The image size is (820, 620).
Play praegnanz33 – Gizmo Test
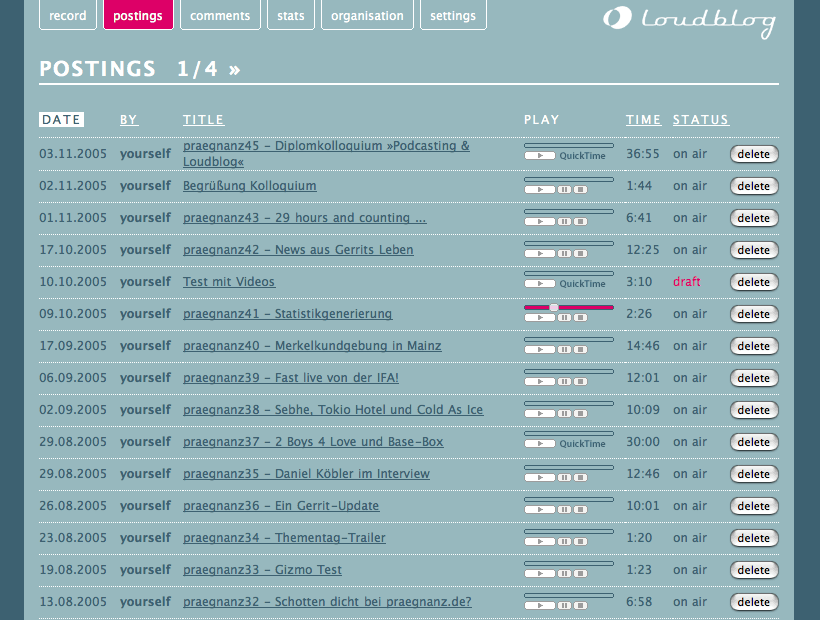(540, 573)
